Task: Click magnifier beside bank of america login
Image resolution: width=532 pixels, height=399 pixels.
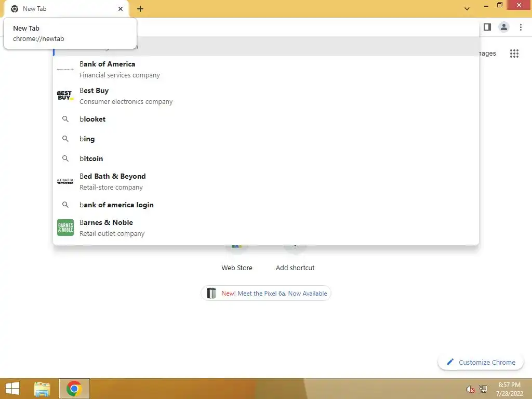Action: click(65, 205)
